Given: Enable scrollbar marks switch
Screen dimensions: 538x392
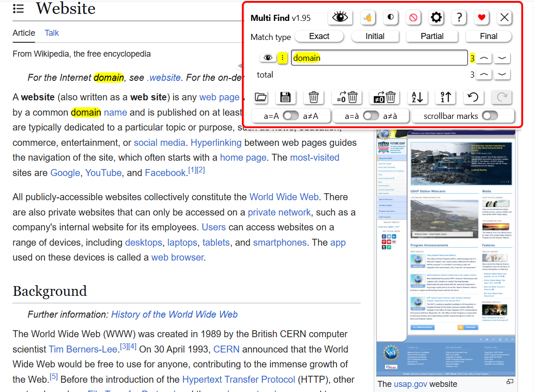Looking at the screenshot, I should tap(490, 116).
